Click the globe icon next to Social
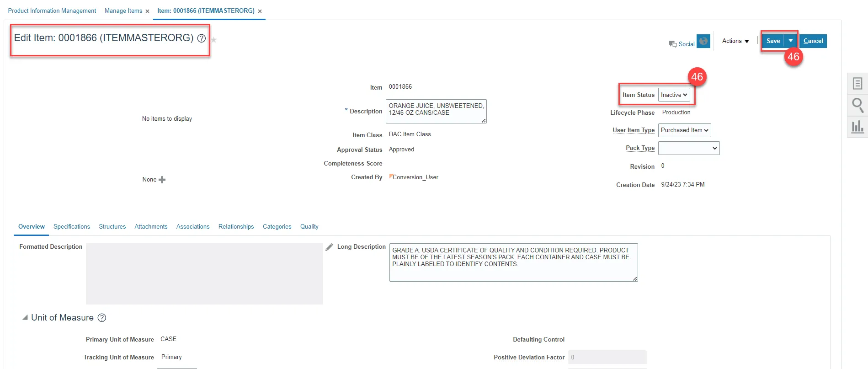 coord(703,41)
